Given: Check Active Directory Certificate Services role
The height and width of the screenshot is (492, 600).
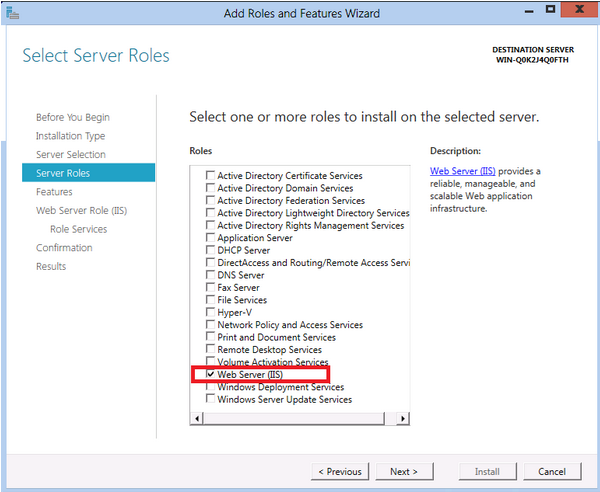Looking at the screenshot, I should pyautogui.click(x=210, y=175).
